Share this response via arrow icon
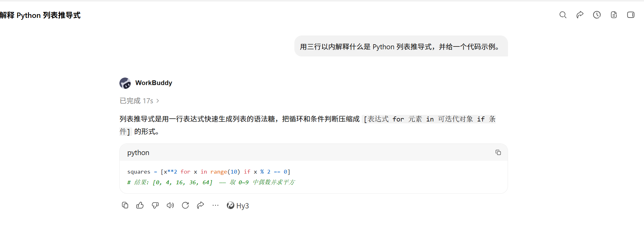This screenshot has width=644, height=226. click(200, 205)
